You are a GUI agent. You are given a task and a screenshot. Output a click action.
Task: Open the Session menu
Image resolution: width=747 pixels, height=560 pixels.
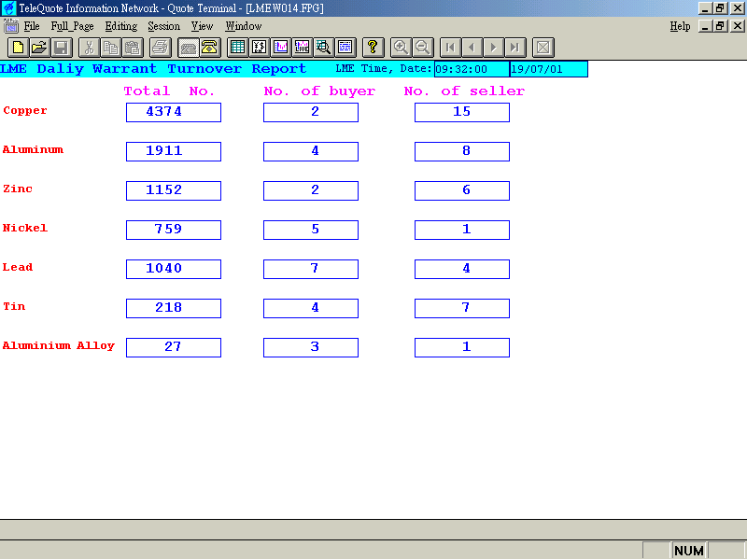[163, 26]
